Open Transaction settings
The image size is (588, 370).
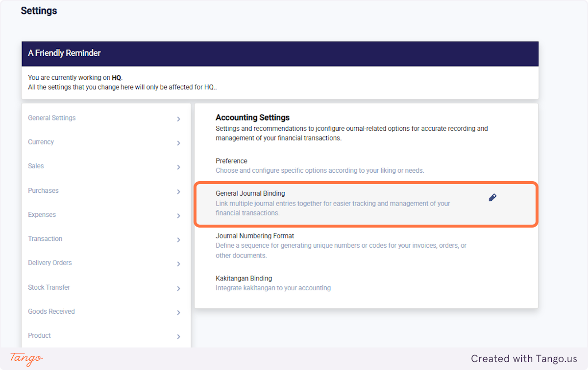tap(45, 238)
